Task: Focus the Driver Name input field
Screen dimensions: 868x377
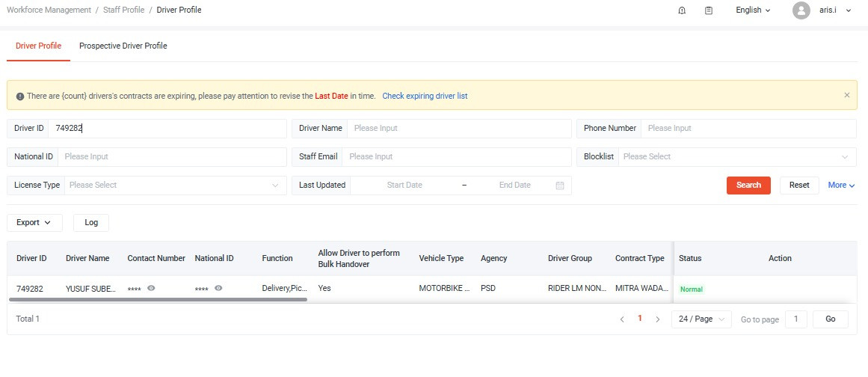Action: (458, 129)
